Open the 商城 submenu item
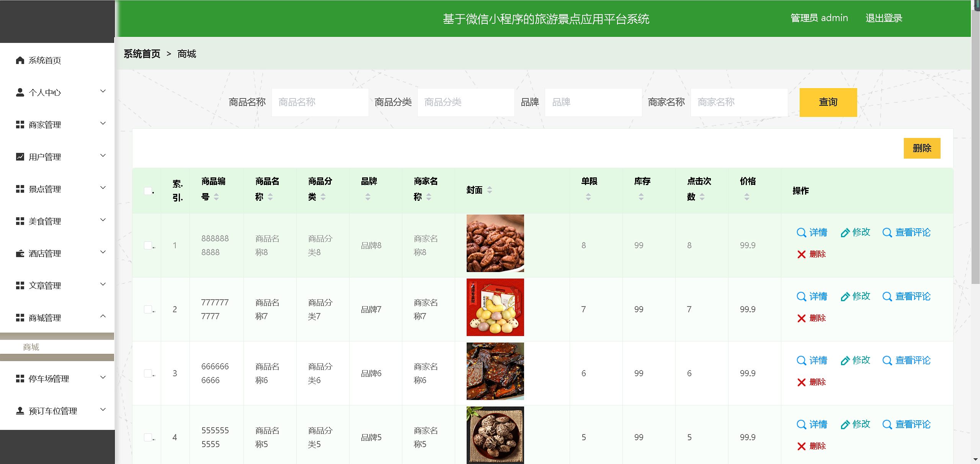This screenshot has height=464, width=980. pos(31,347)
